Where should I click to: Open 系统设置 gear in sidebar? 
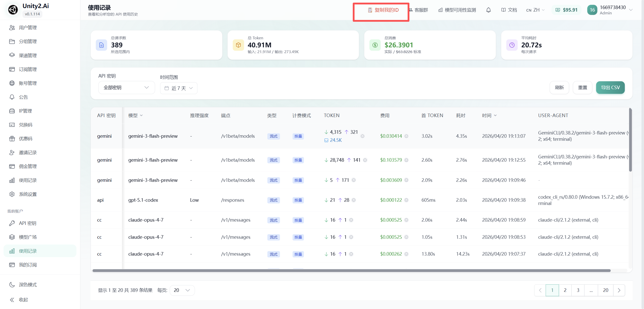28,194
